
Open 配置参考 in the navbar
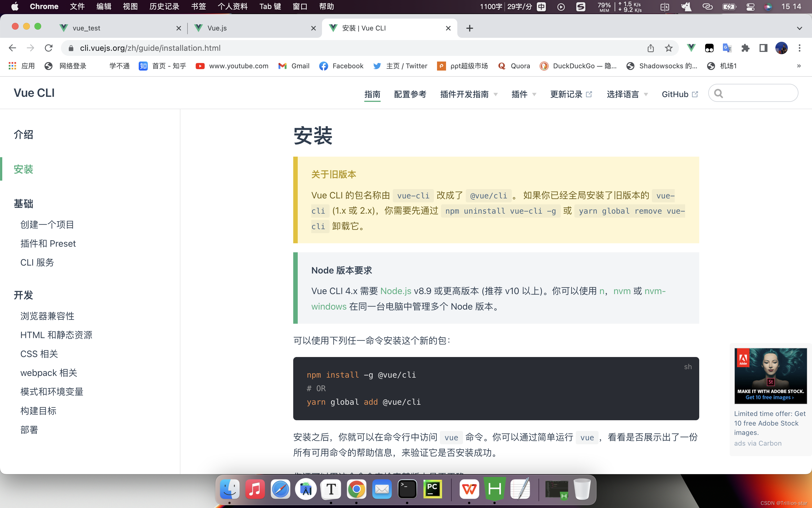click(410, 95)
